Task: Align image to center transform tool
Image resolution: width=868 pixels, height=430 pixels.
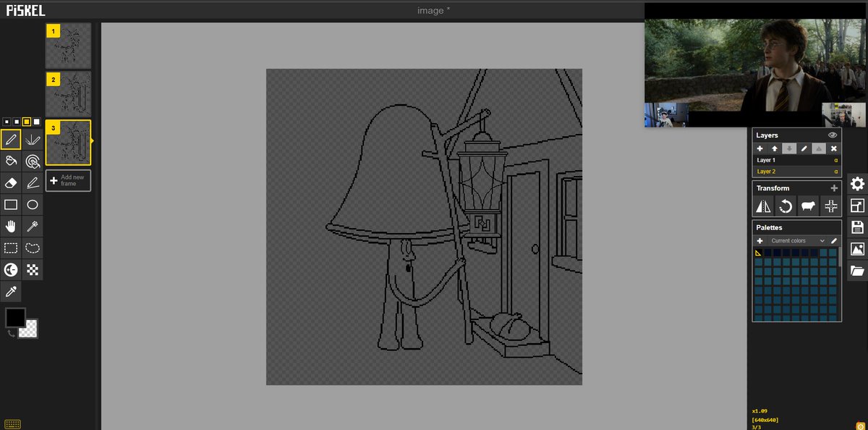Action: [830, 206]
